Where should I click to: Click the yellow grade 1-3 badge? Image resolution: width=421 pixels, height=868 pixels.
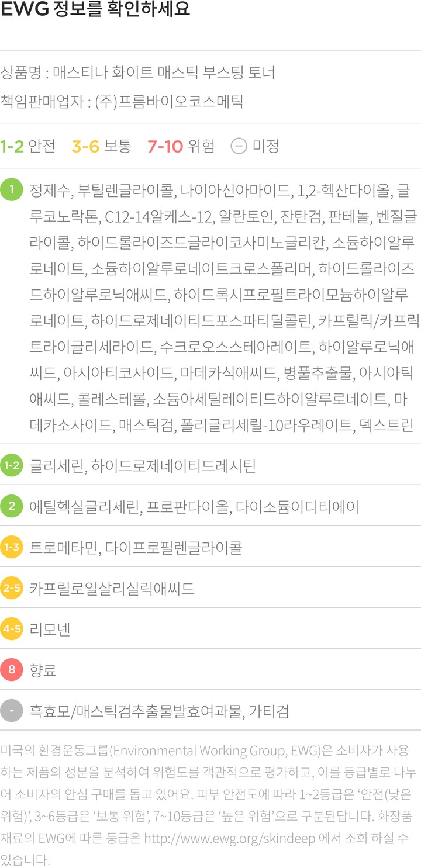pos(12,547)
